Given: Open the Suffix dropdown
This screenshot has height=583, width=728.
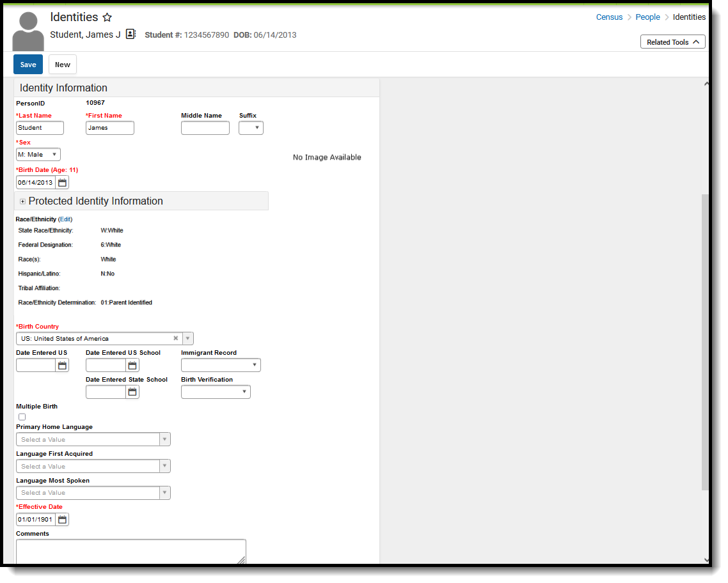Looking at the screenshot, I should 256,127.
